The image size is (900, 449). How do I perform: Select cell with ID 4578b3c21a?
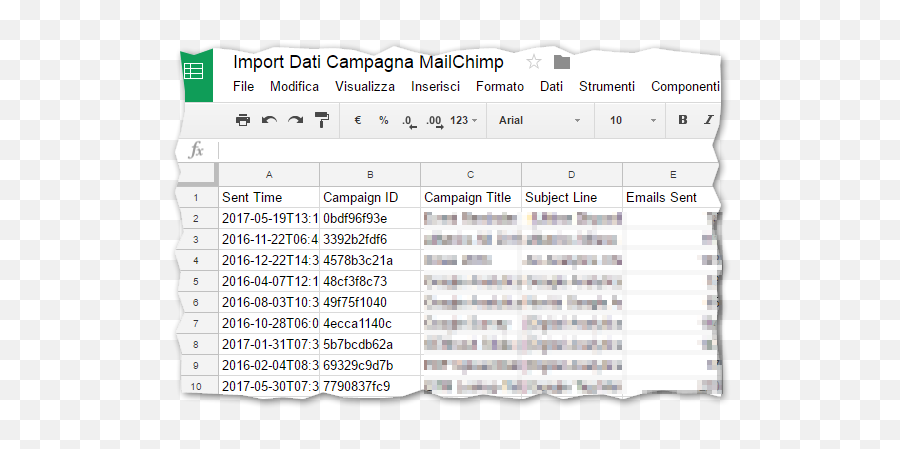coord(370,261)
